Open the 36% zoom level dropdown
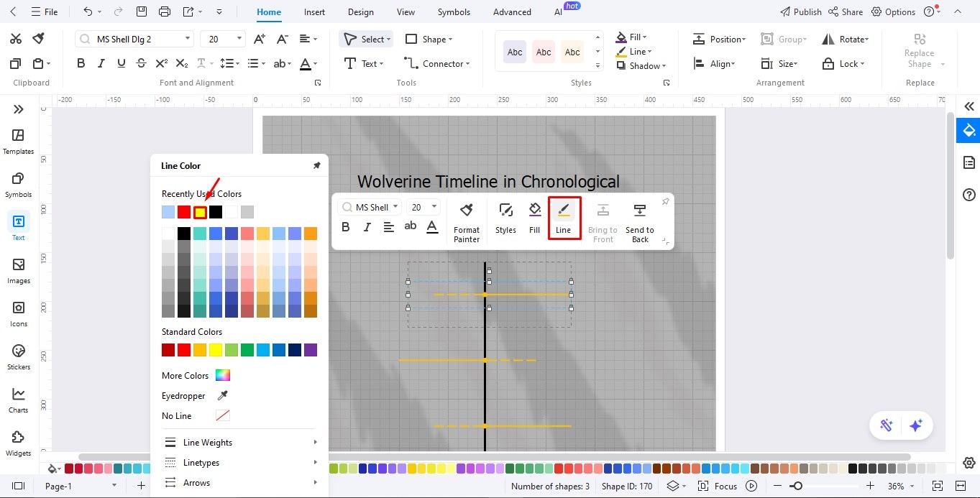 [900, 486]
